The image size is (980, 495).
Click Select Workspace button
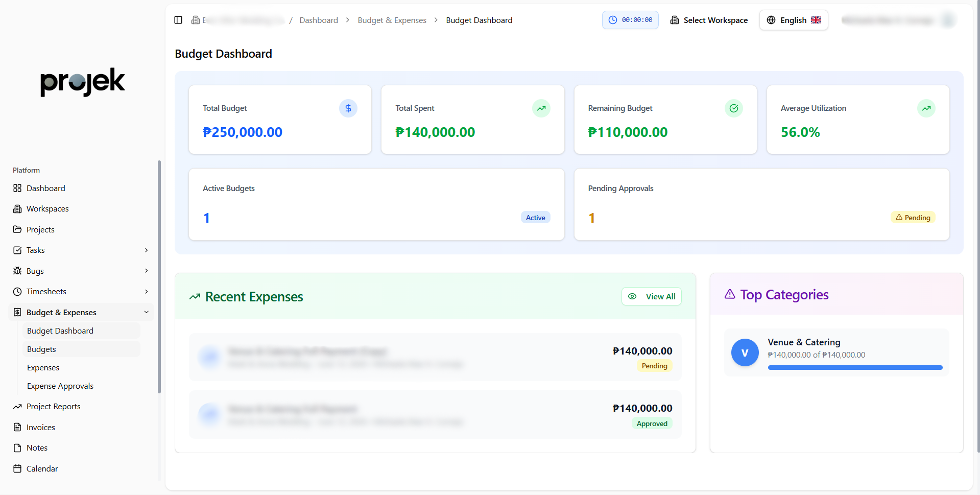[x=709, y=20]
